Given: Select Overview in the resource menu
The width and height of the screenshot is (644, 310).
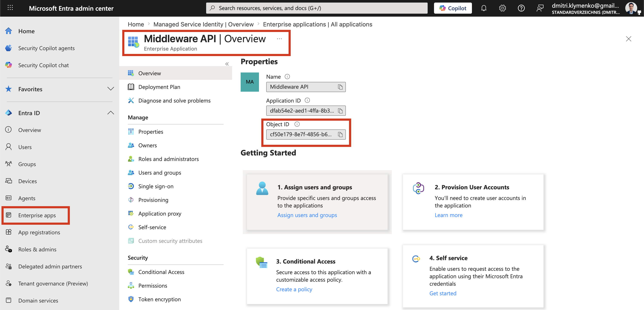Looking at the screenshot, I should coord(176,73).
